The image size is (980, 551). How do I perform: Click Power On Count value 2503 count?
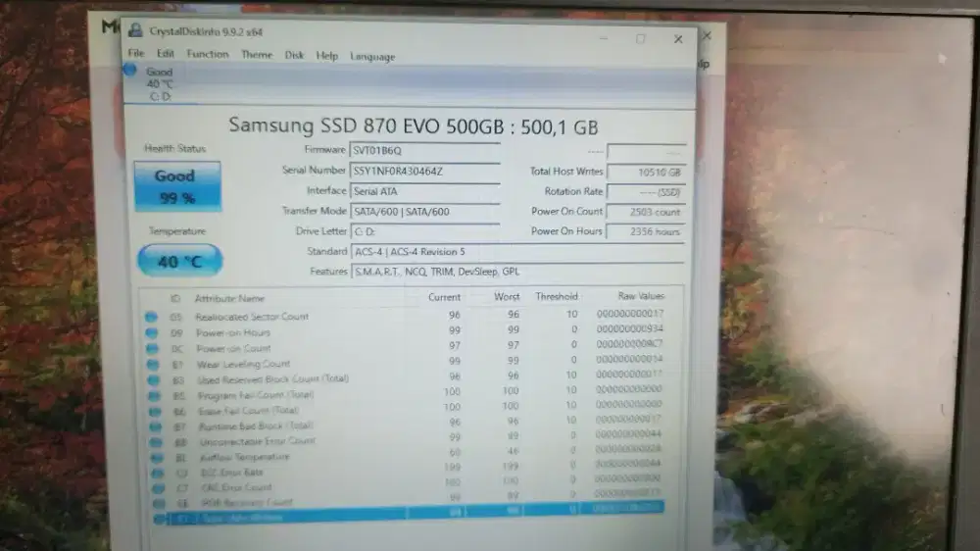coord(646,212)
